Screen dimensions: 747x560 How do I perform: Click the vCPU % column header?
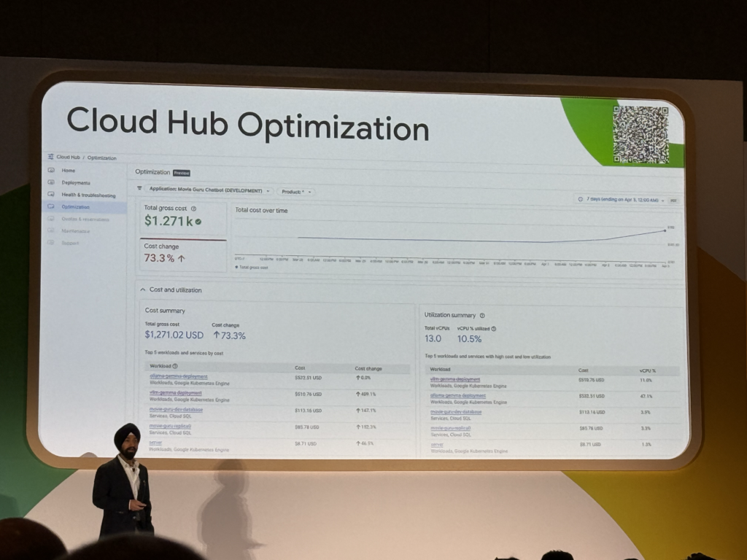(x=648, y=370)
